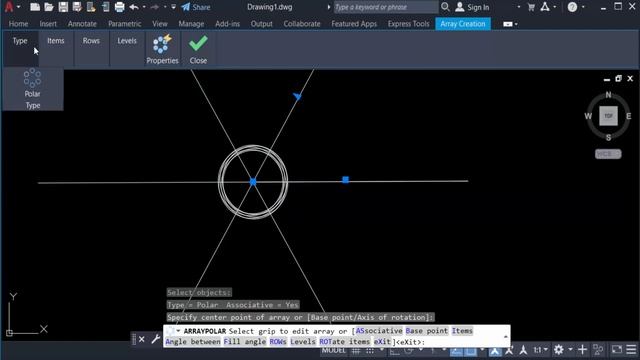This screenshot has width=640, height=360.
Task: Click the Annotation Monitor plus icon
Action: (x=582, y=350)
